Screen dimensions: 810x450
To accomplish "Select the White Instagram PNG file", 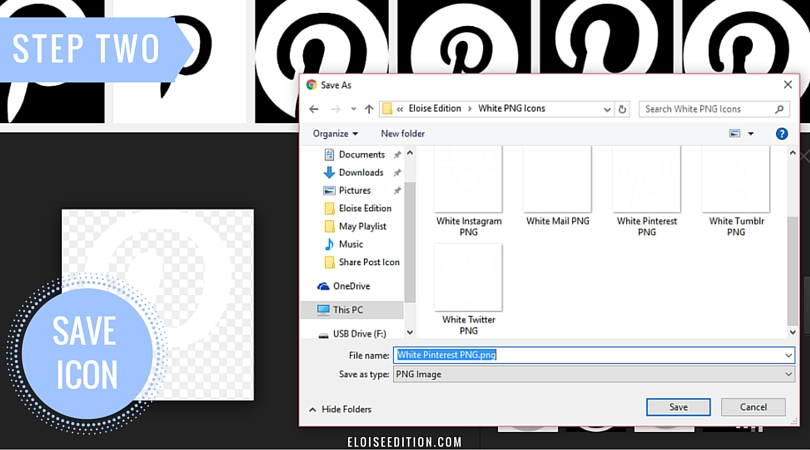I will [469, 192].
